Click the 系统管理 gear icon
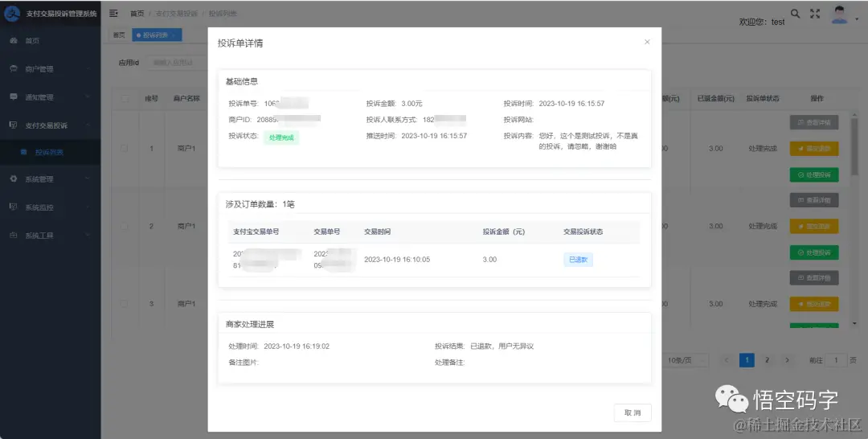This screenshot has width=868, height=439. coord(14,178)
